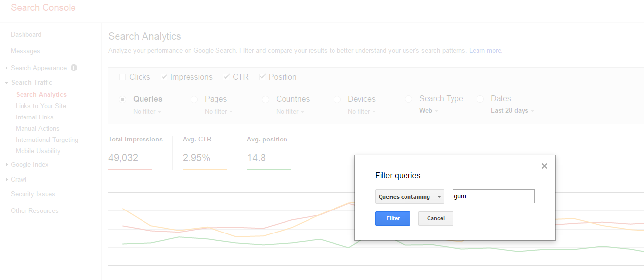Open the Web search type dropdown
644x280 pixels.
429,111
